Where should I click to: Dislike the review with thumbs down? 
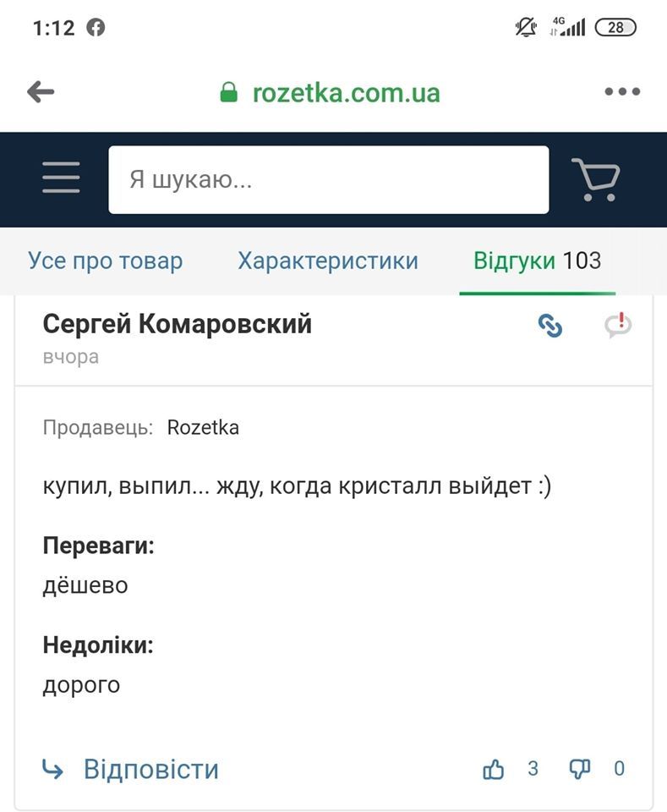point(580,769)
